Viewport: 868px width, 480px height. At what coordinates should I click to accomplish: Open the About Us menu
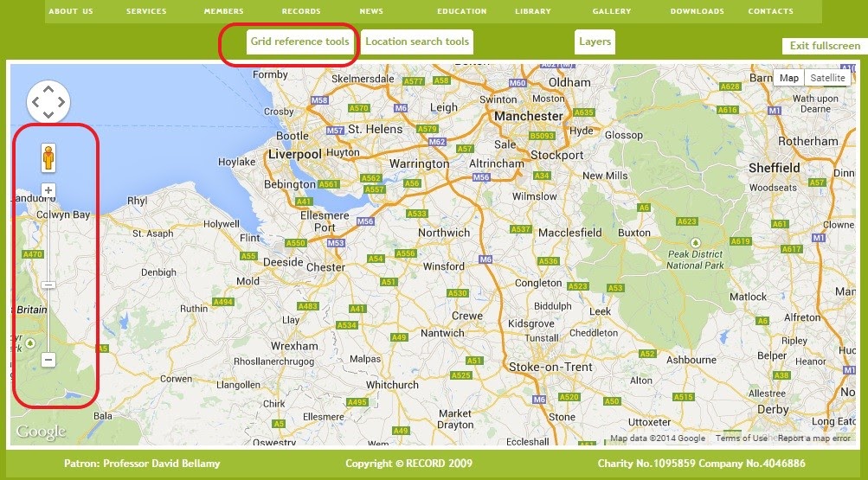71,11
